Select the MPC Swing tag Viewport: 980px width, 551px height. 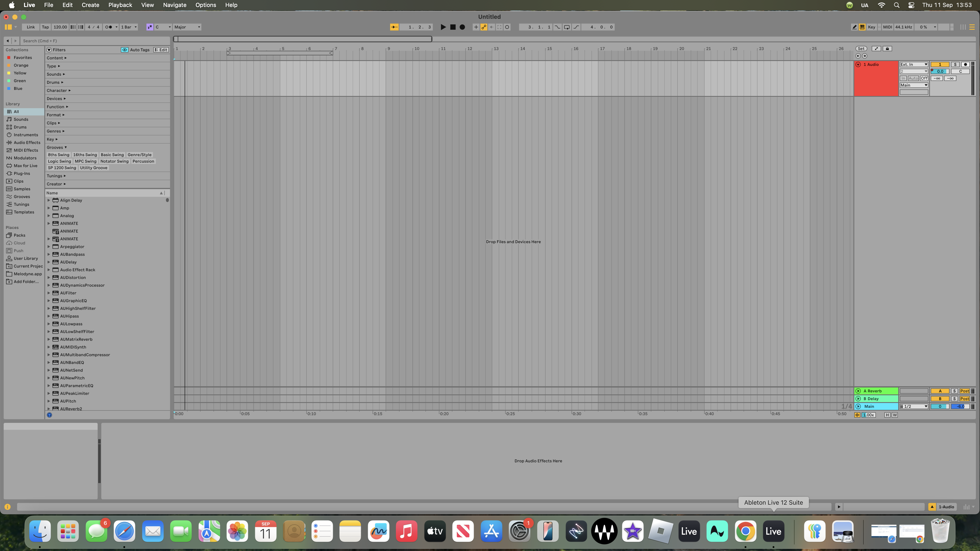point(86,161)
